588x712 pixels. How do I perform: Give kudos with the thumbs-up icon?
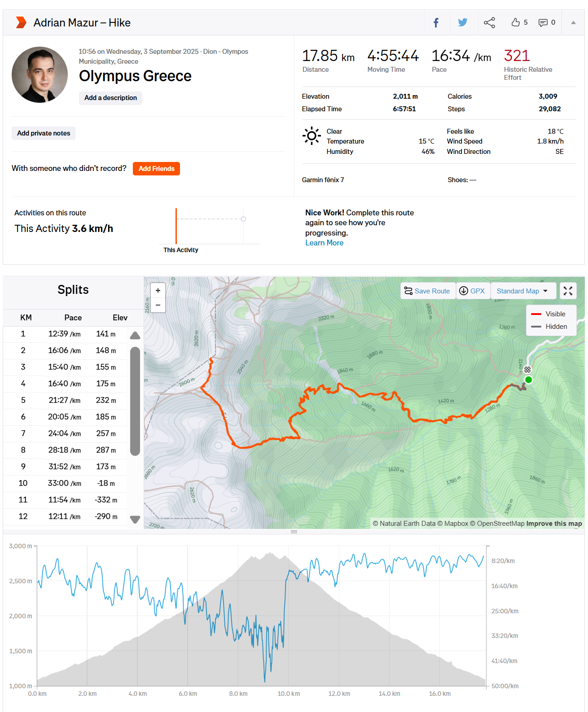[515, 22]
